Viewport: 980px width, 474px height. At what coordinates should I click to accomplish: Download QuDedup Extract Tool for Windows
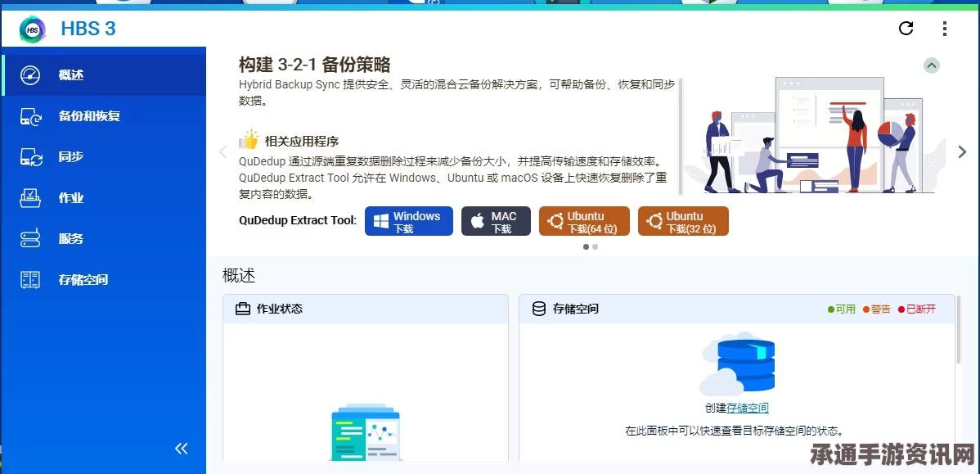409,221
